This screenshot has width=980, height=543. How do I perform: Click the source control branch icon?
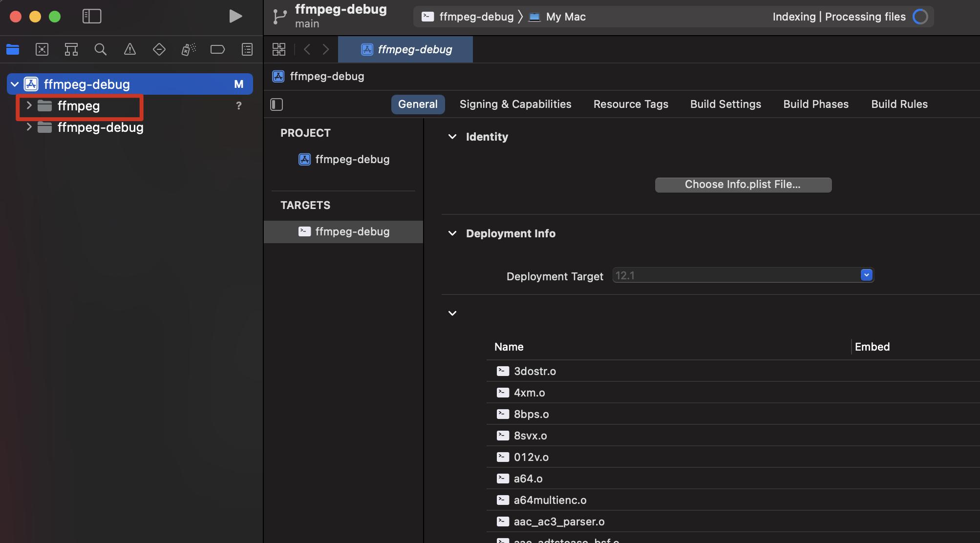(x=280, y=16)
